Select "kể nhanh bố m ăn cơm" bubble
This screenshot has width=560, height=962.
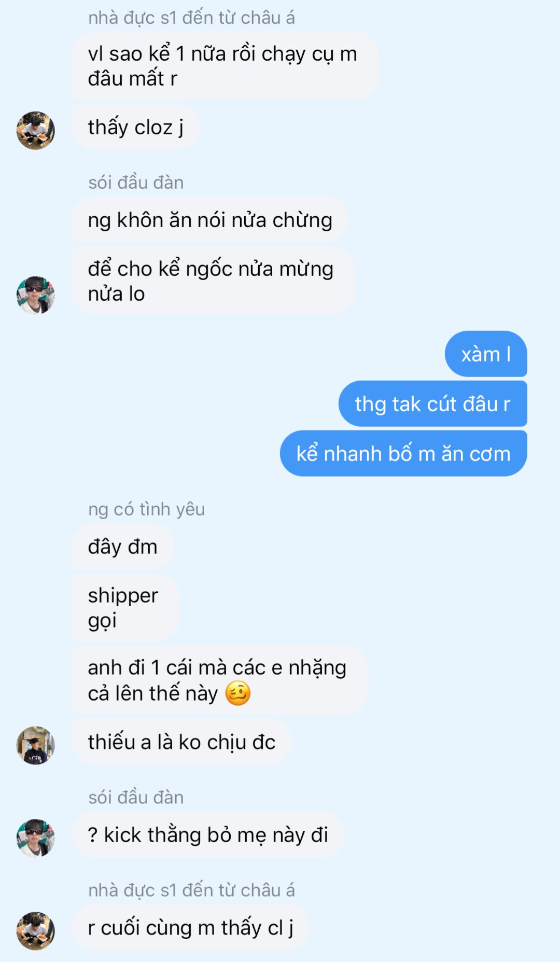tap(403, 454)
